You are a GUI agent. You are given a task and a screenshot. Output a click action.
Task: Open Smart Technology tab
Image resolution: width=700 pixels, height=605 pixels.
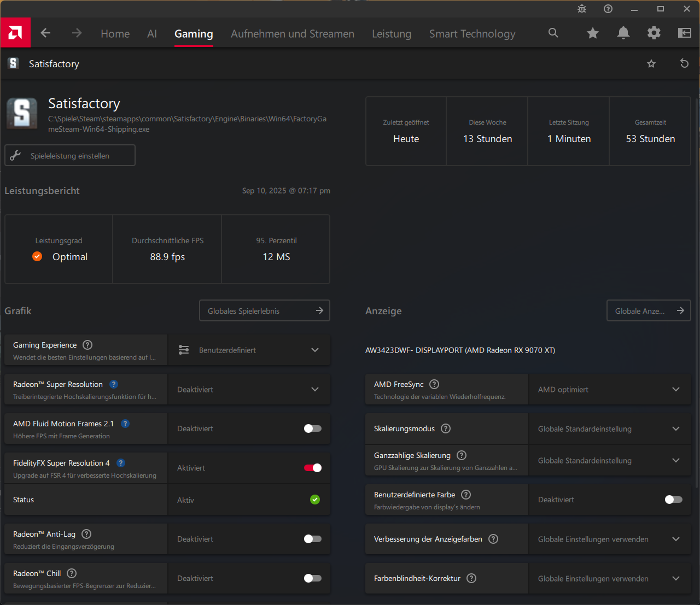coord(472,34)
